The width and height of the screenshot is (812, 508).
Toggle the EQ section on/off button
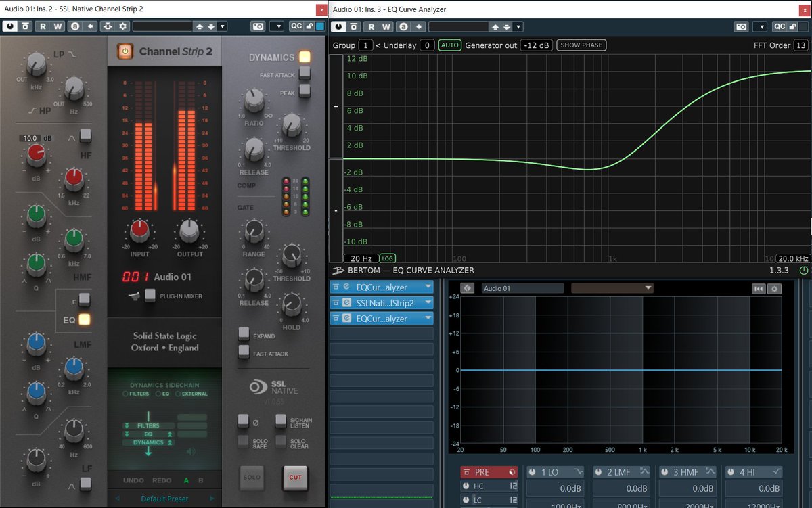pyautogui.click(x=85, y=320)
